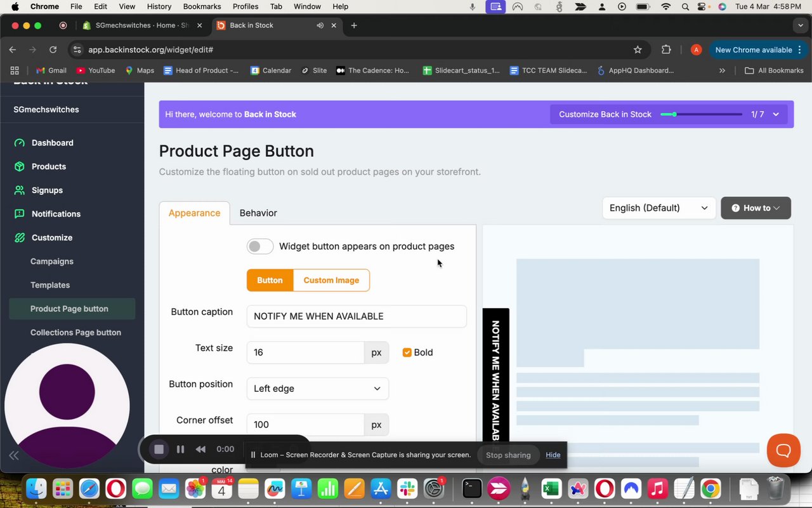Image resolution: width=812 pixels, height=508 pixels.
Task: Click the Loom stop recording button
Action: click(159, 449)
